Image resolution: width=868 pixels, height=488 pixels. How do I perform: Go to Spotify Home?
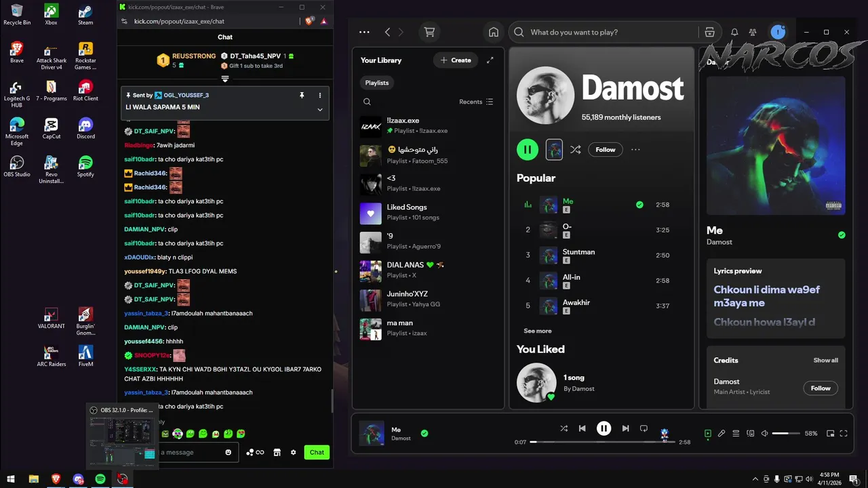(x=494, y=32)
